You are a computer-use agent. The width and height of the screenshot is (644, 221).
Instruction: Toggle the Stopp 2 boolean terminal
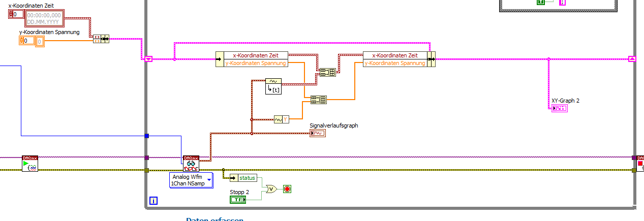(238, 200)
